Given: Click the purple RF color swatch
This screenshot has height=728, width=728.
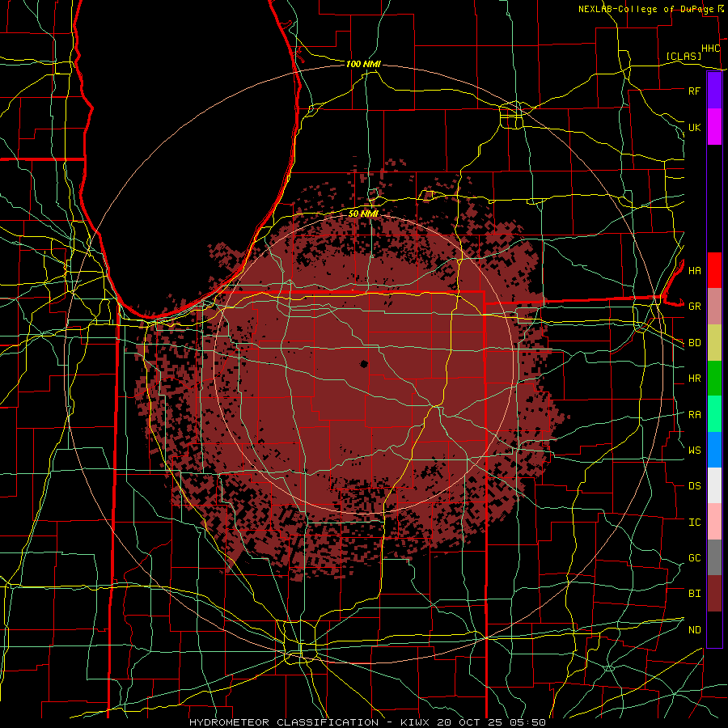Looking at the screenshot, I should 714,91.
